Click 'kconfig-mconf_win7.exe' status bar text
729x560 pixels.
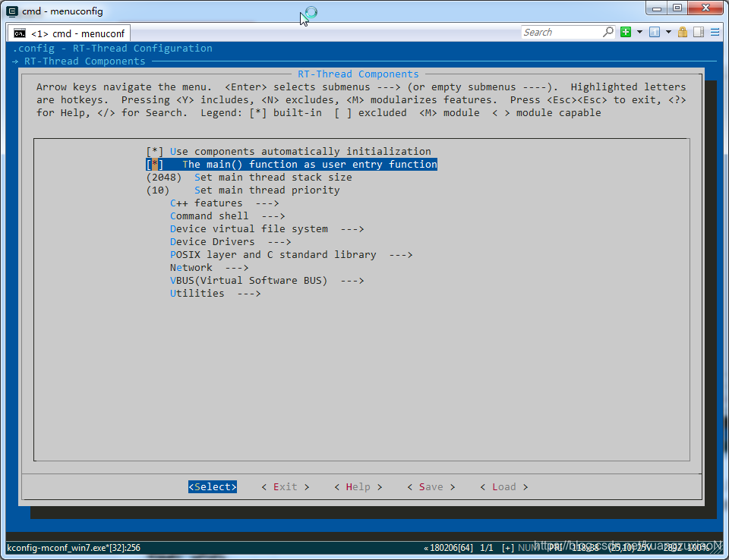(x=74, y=547)
